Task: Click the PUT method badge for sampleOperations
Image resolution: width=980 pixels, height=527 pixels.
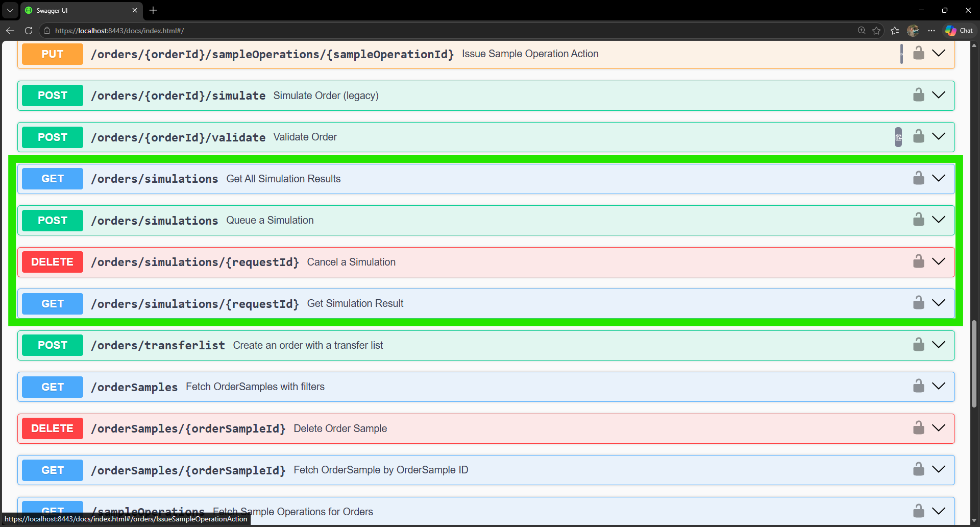Action: (x=53, y=54)
